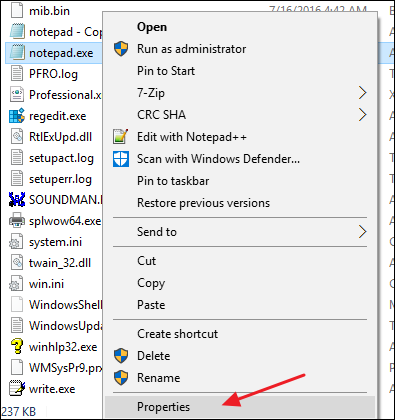Click the system.ini gear icon
Image resolution: width=395 pixels, height=420 pixels.
pos(16,242)
